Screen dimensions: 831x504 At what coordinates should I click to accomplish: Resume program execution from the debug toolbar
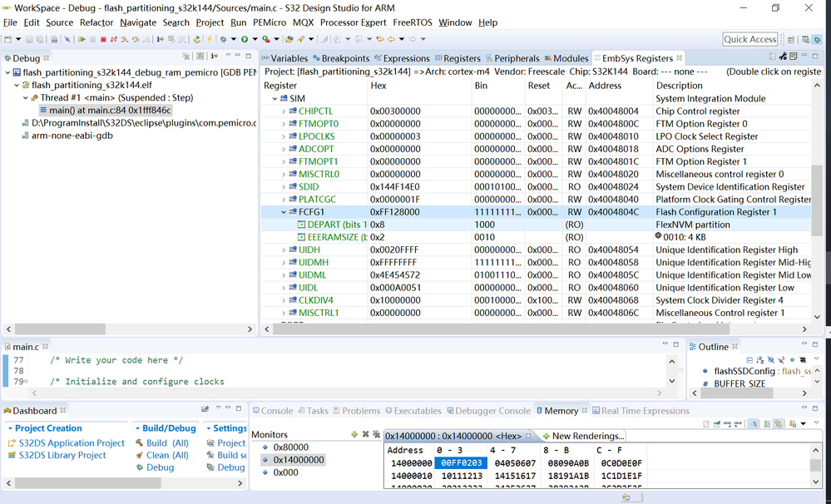(82, 37)
